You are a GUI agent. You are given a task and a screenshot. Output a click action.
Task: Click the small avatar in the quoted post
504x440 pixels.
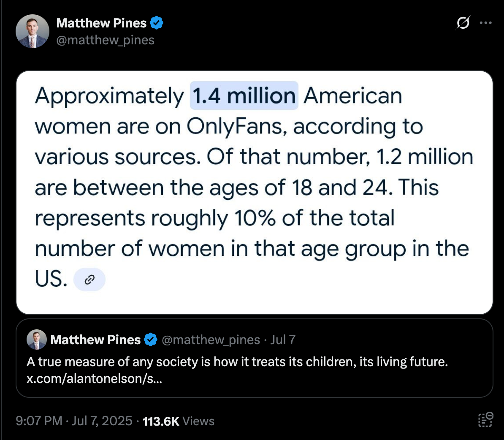[37, 340]
